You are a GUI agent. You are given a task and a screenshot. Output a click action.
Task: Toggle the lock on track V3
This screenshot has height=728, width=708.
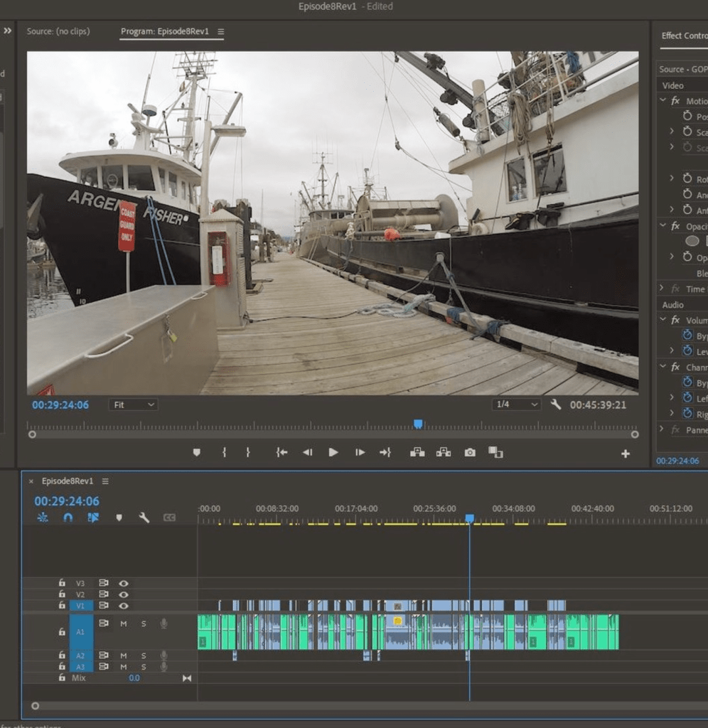pos(62,583)
